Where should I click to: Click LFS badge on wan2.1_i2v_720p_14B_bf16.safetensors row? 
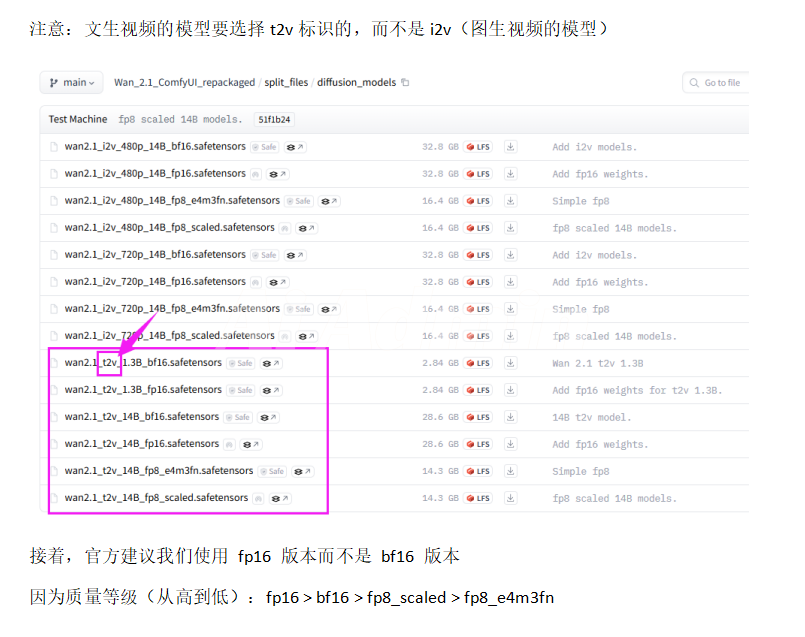(x=479, y=255)
